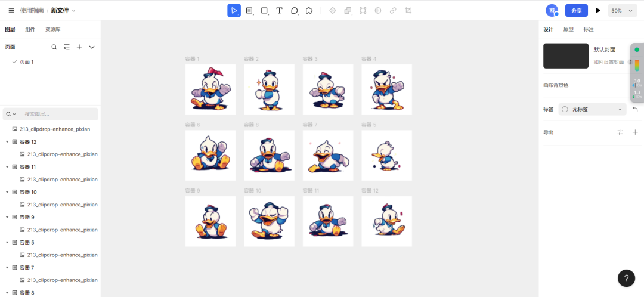The image size is (644, 297).
Task: Open the 无标签 tag dropdown
Action: pos(592,109)
